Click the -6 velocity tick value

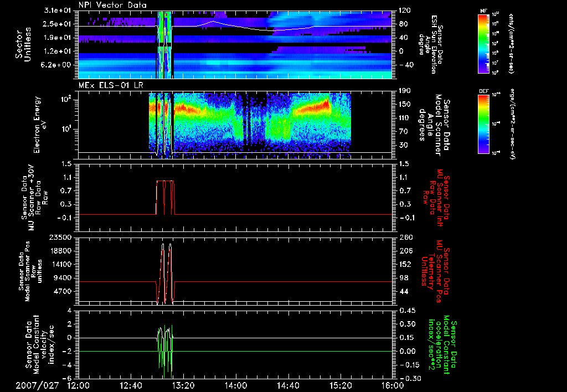click(68, 378)
